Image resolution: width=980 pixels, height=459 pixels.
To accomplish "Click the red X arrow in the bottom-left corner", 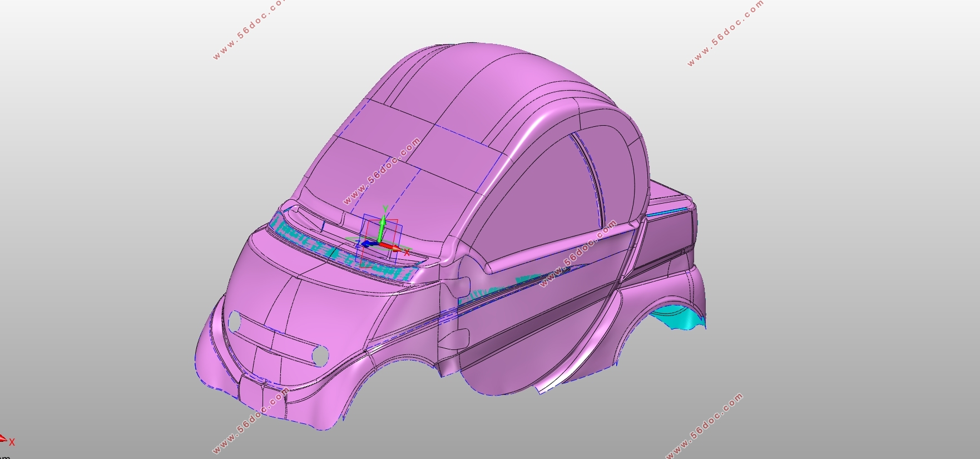I will click(3, 439).
